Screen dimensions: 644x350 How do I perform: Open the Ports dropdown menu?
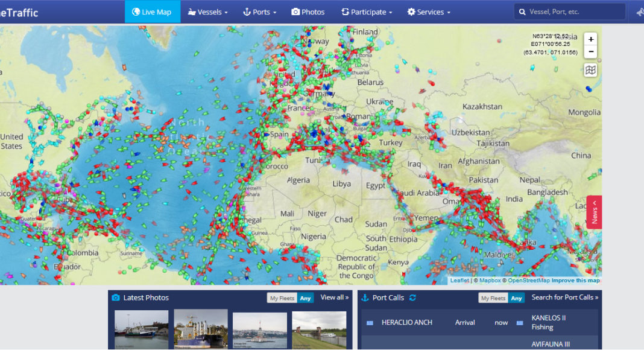point(259,12)
